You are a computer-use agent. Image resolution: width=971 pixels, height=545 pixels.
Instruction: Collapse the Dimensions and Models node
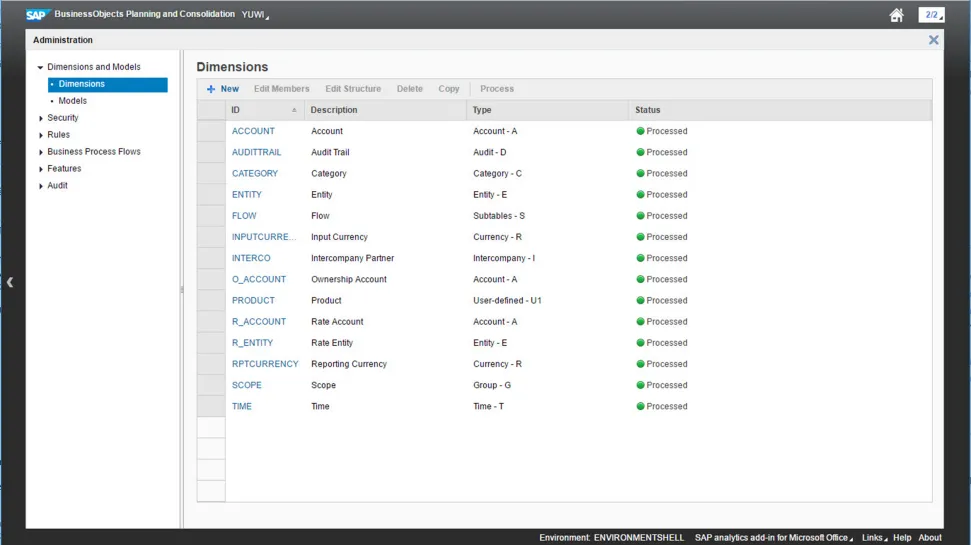click(x=40, y=67)
